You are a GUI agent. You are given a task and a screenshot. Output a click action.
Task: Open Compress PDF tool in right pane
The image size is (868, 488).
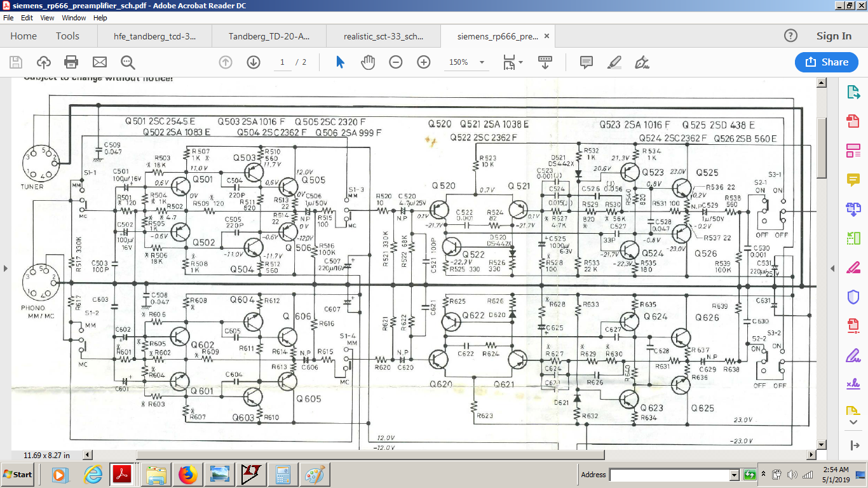(853, 326)
